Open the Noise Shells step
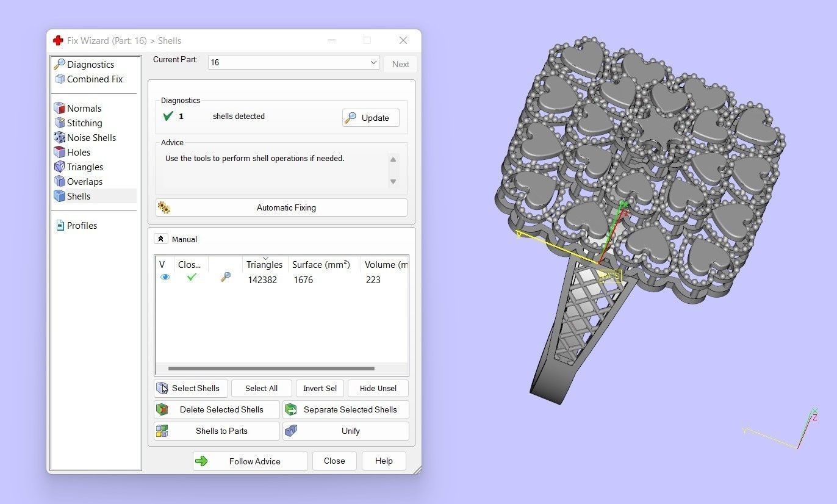Image resolution: width=837 pixels, height=504 pixels. [85, 137]
